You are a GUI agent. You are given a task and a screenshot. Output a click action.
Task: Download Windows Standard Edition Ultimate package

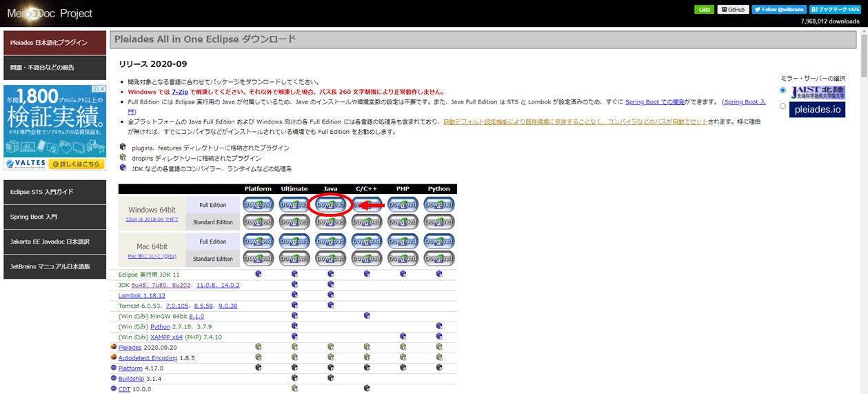pyautogui.click(x=294, y=221)
